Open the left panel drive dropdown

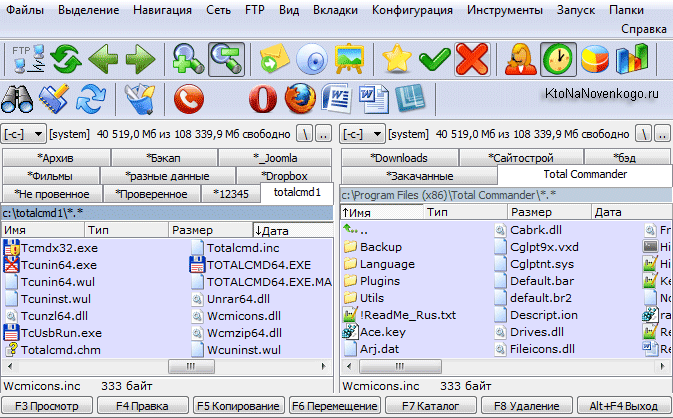point(24,134)
